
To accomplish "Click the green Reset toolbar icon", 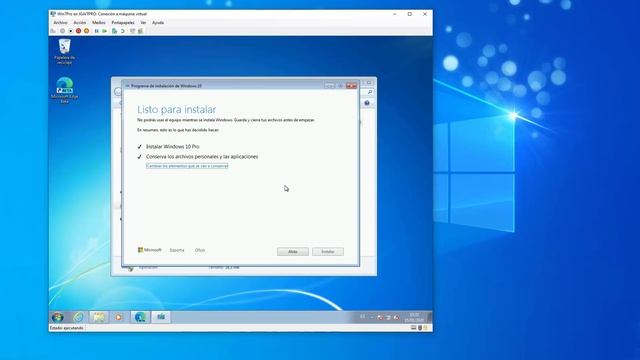I will 104,31.
